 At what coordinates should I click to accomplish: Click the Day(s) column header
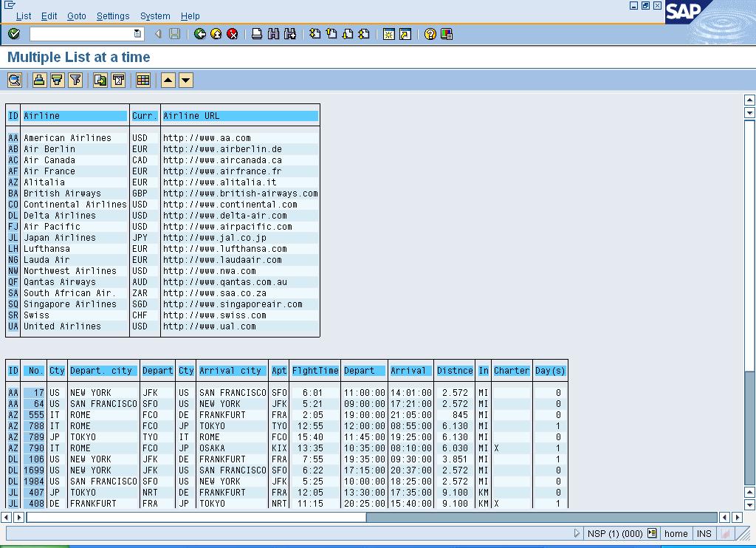(x=550, y=371)
